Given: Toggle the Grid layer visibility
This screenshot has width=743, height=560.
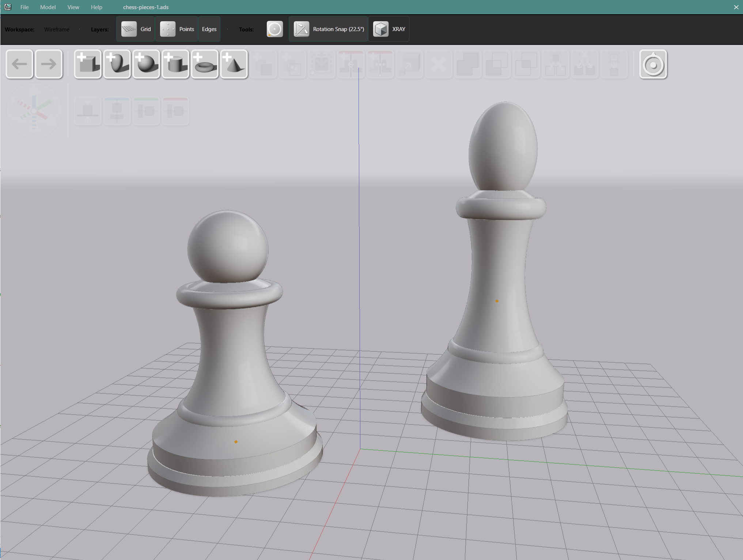Looking at the screenshot, I should coord(135,29).
